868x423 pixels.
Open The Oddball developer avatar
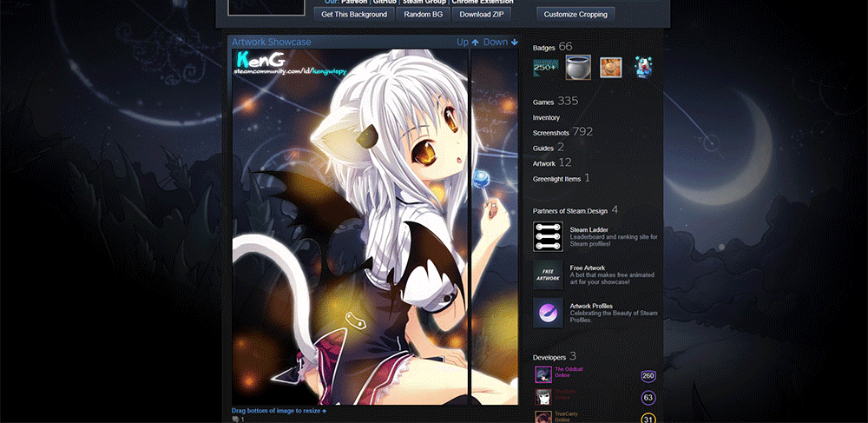tap(543, 375)
